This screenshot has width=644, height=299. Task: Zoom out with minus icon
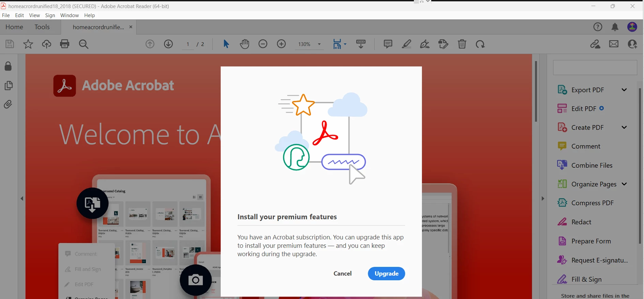tap(263, 44)
